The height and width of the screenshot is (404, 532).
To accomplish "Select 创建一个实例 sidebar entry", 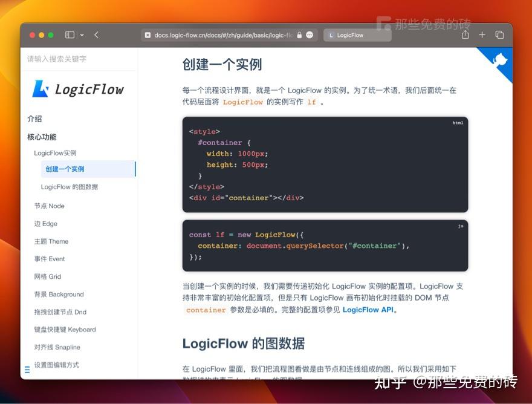I will [x=88, y=169].
